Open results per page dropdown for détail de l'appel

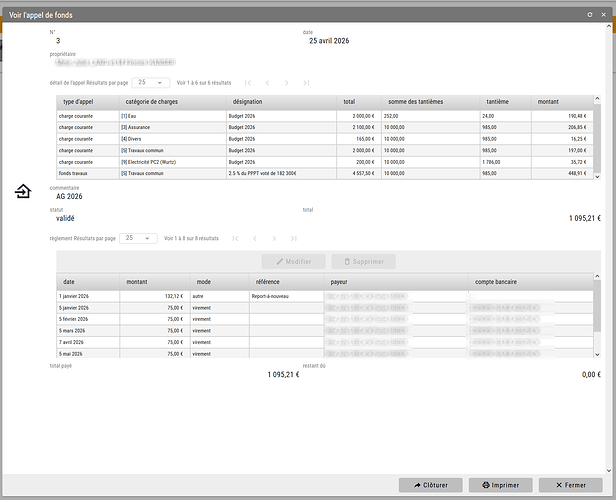(x=151, y=82)
